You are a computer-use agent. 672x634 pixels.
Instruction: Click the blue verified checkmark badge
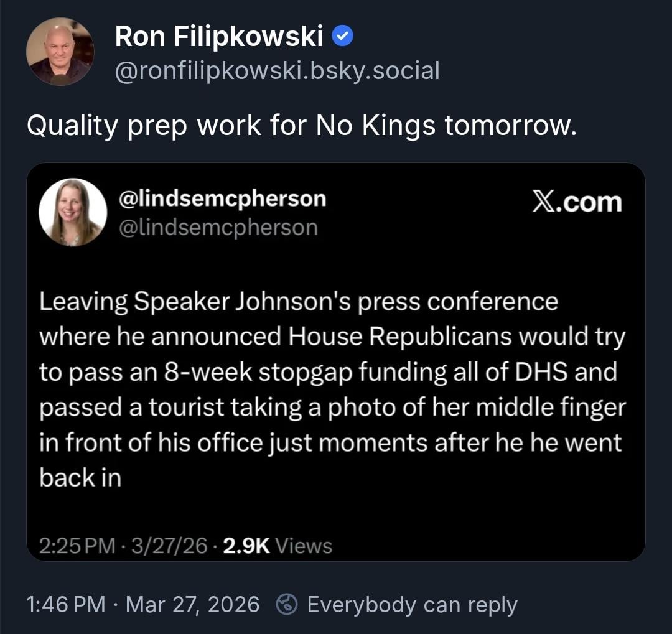click(343, 37)
